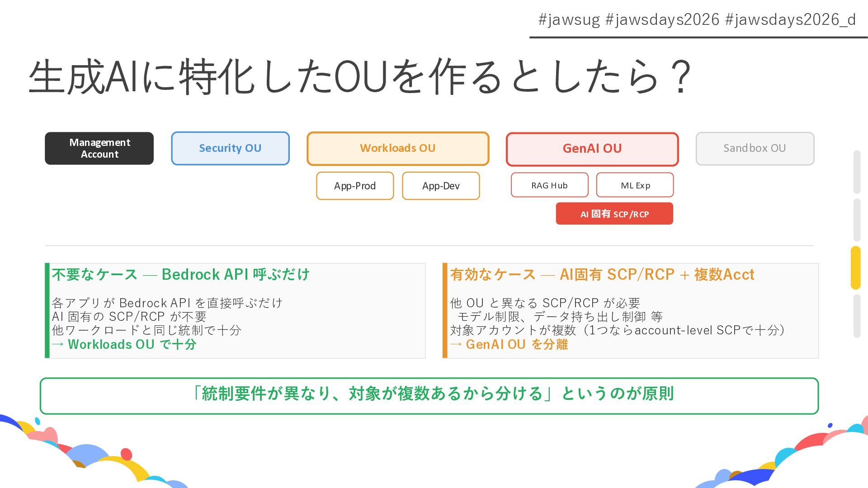Click the Workloads OU box
The width and height of the screenshot is (868, 488).
click(397, 148)
